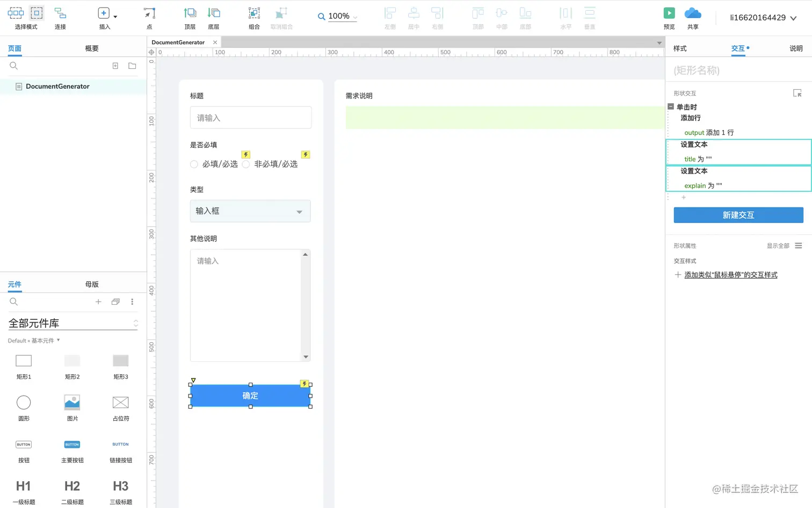Align center with 居中 icon

414,13
